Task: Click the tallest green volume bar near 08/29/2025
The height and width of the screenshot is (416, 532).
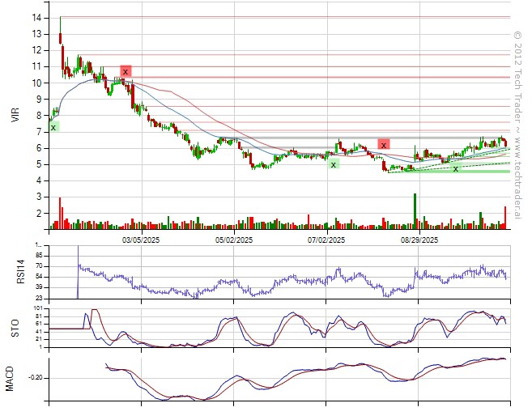Action: point(415,210)
